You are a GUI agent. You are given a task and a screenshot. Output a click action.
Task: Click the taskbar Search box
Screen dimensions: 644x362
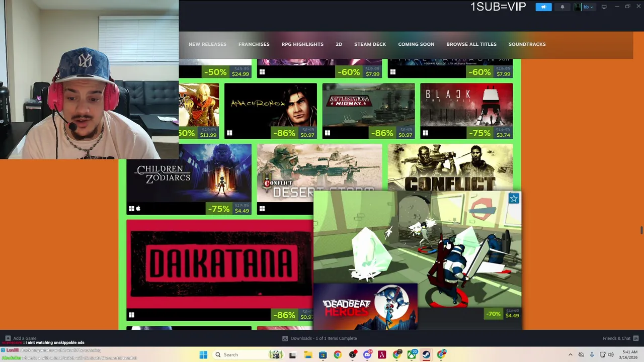pyautogui.click(x=249, y=355)
